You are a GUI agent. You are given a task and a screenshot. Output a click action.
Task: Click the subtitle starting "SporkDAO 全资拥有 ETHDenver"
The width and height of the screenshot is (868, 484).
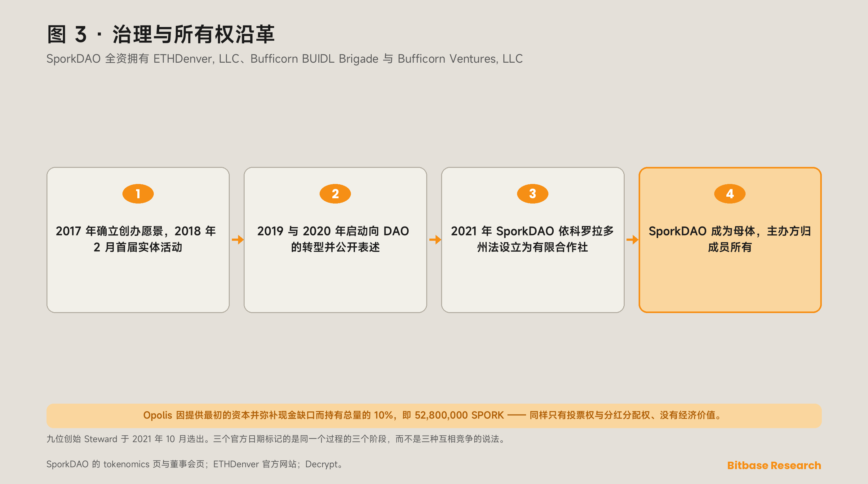point(284,59)
